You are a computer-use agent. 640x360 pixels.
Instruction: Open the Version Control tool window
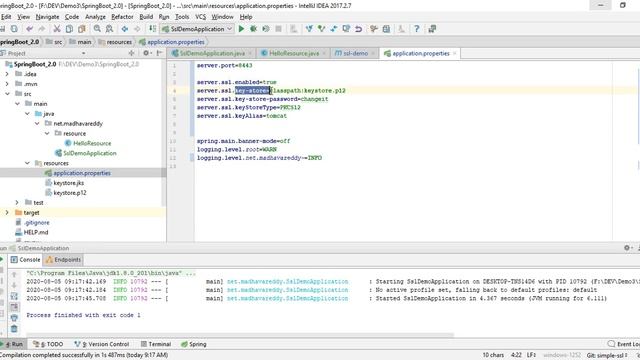[x=102, y=344]
